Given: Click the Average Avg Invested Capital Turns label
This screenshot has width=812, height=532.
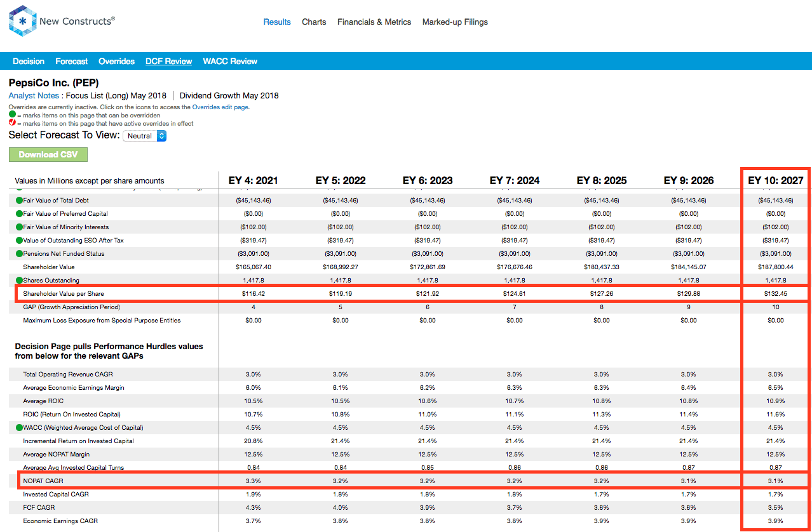Looking at the screenshot, I should [x=73, y=467].
